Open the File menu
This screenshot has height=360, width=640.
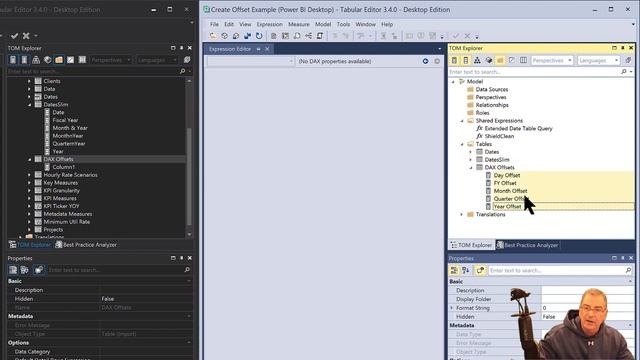[x=214, y=24]
